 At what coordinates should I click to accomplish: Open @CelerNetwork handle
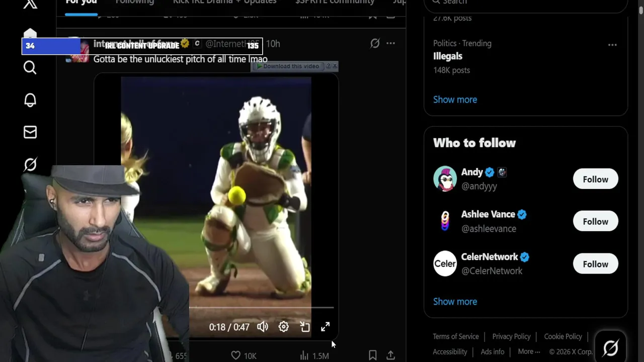coord(492,271)
